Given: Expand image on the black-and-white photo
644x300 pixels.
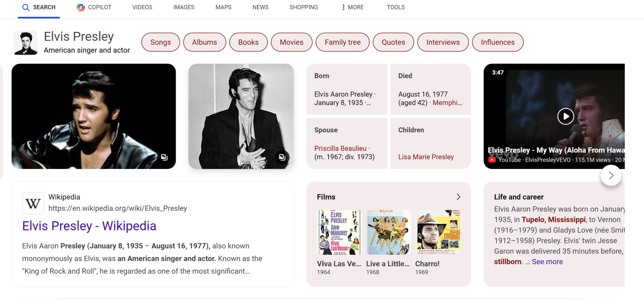Looking at the screenshot, I should point(282,157).
